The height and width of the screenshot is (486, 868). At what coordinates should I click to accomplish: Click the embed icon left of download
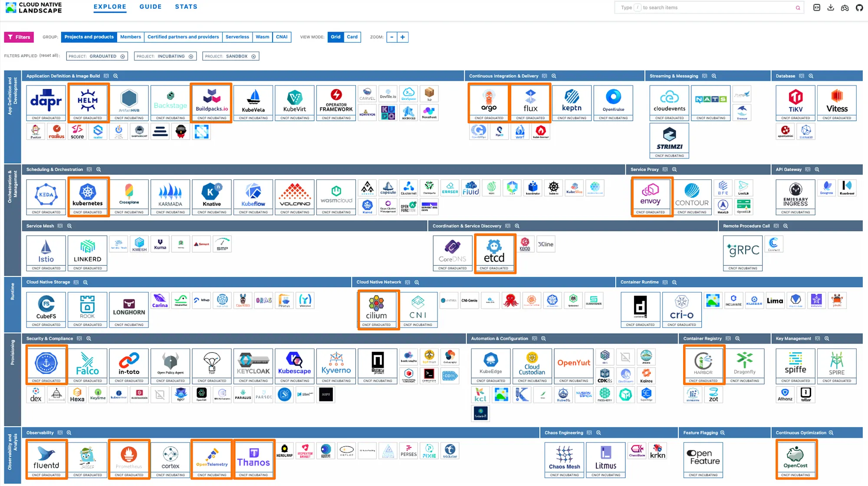point(816,7)
